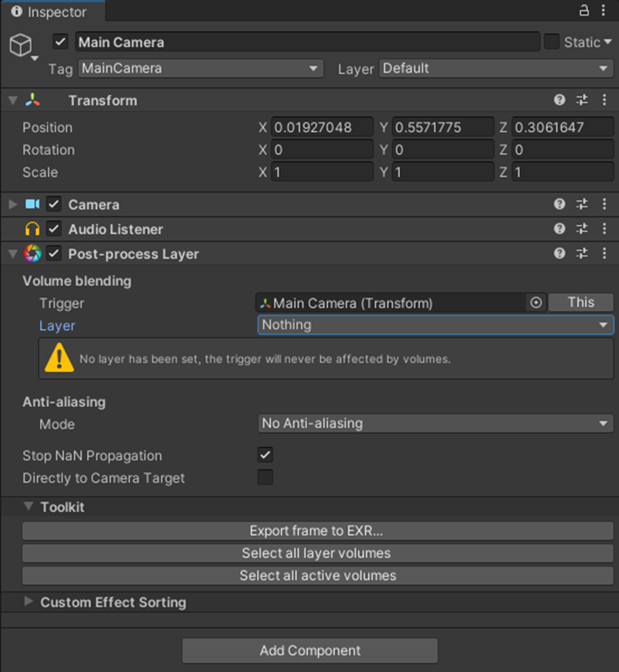Uncheck Stop NaN Propagation

(x=266, y=455)
